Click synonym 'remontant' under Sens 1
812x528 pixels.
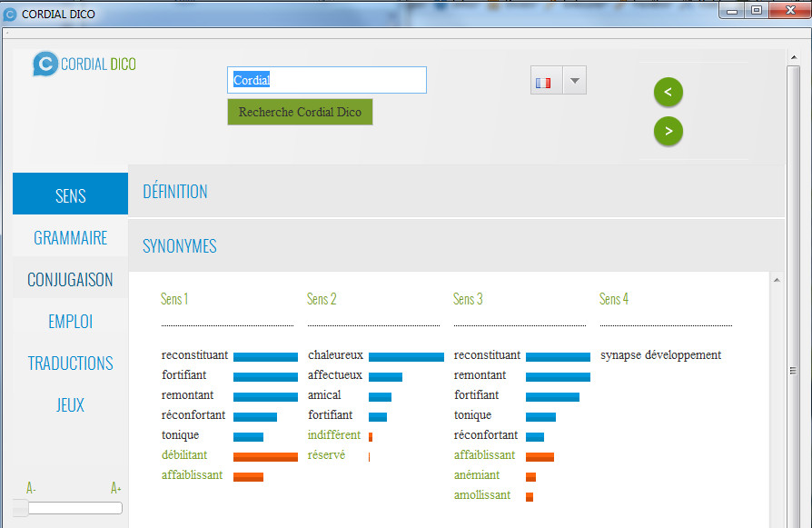187,394
